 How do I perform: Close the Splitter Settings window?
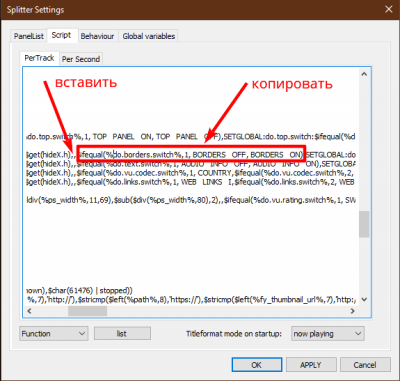coord(389,9)
